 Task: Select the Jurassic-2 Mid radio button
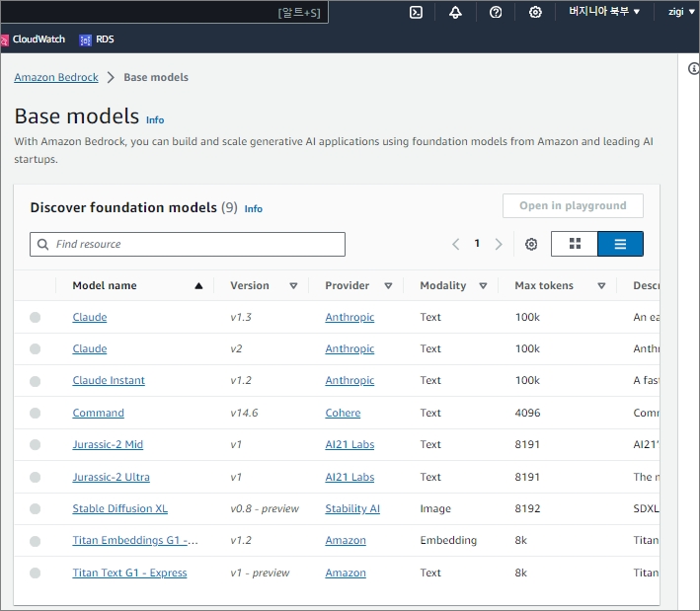[x=35, y=445]
